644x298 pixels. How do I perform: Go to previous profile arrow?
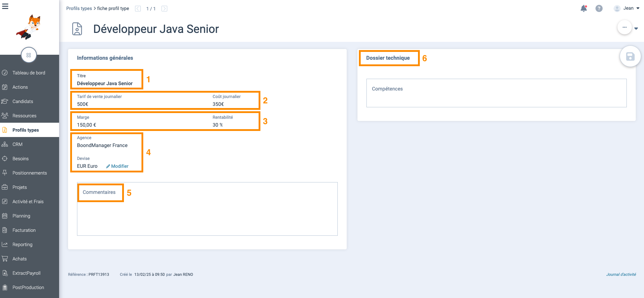(x=138, y=9)
